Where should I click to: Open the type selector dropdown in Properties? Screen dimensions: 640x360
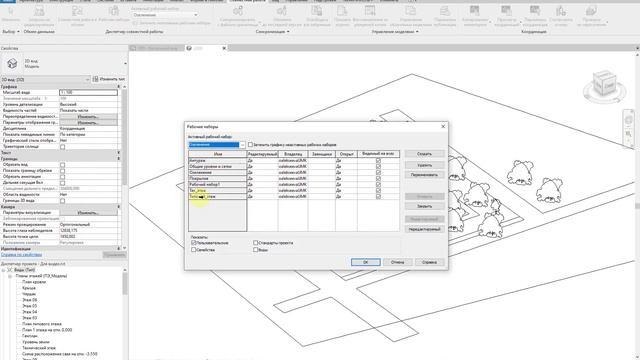pyautogui.click(x=125, y=64)
